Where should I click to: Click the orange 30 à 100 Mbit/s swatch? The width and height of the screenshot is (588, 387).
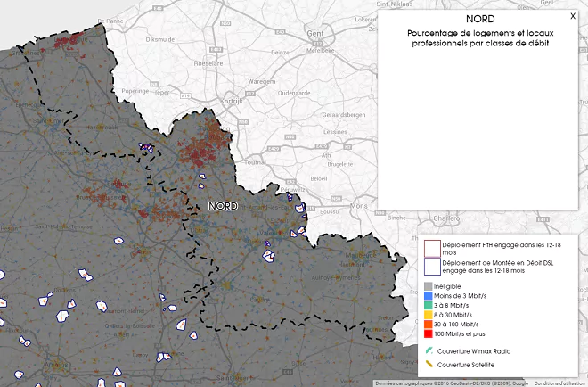click(429, 324)
